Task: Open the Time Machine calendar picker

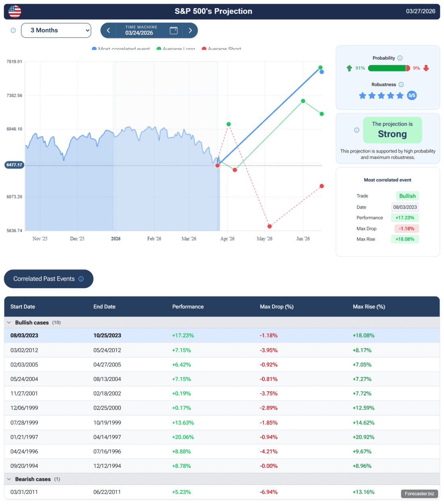Action: [x=174, y=30]
